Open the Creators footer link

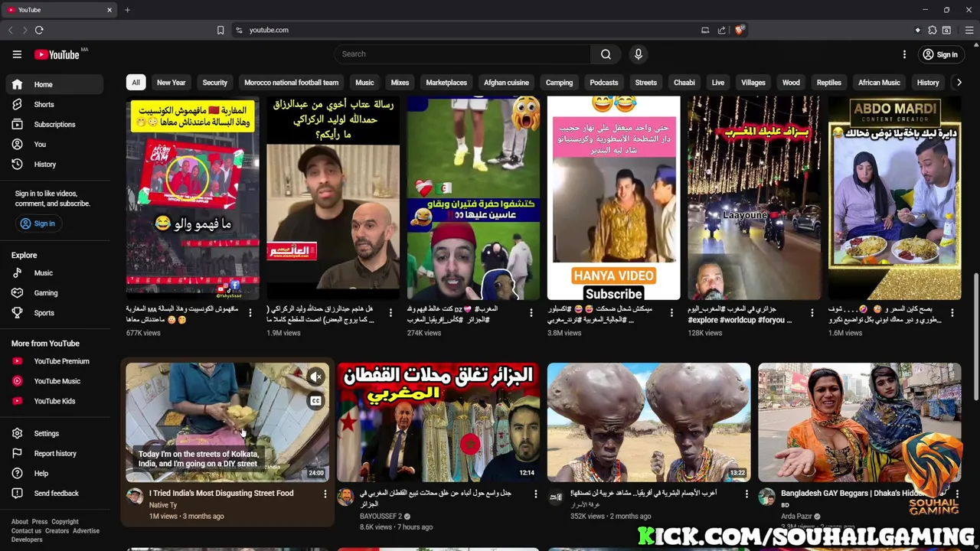pos(57,531)
